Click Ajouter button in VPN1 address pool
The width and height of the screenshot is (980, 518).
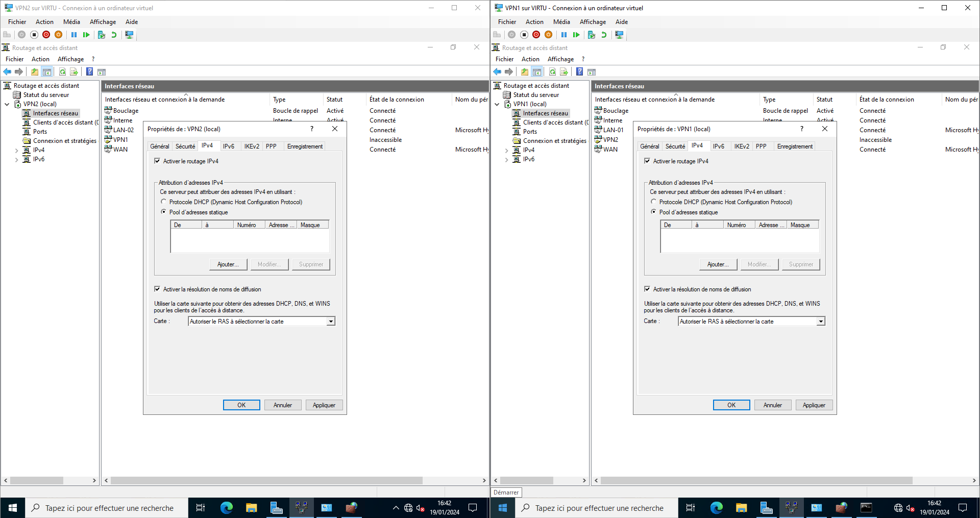click(718, 264)
